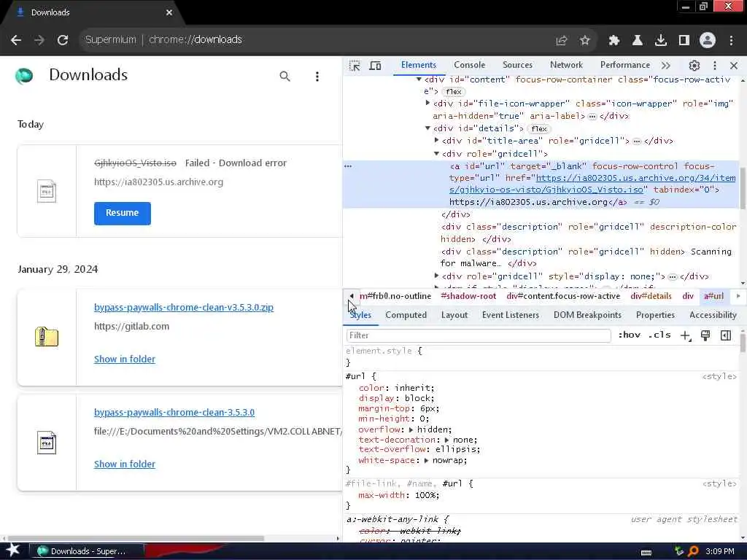Click the address bar URL

(196, 40)
